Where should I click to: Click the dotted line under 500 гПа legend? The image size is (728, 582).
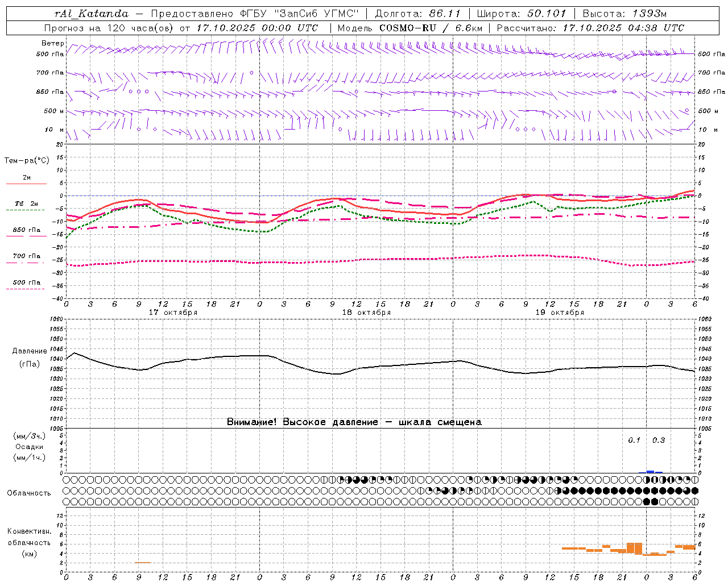point(26,289)
